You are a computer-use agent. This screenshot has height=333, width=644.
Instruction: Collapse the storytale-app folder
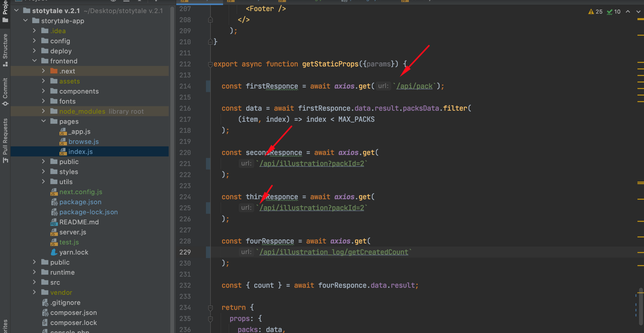25,21
